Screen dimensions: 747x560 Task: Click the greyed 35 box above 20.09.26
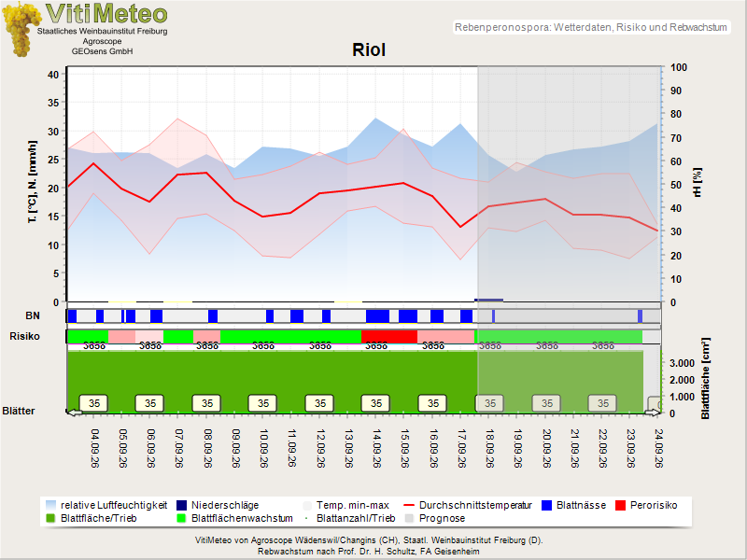click(x=546, y=403)
